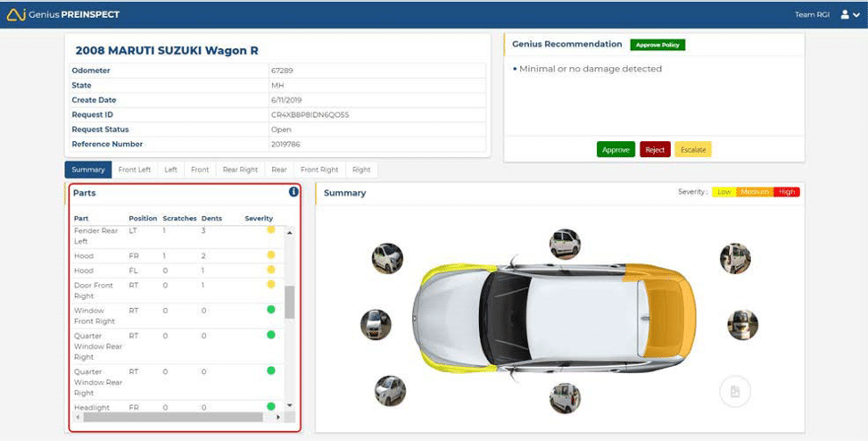868x441 pixels.
Task: Open the Front view tab
Action: pyautogui.click(x=200, y=170)
